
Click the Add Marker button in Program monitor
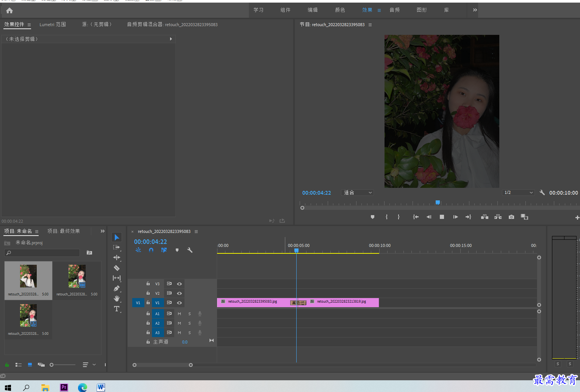tap(372, 217)
